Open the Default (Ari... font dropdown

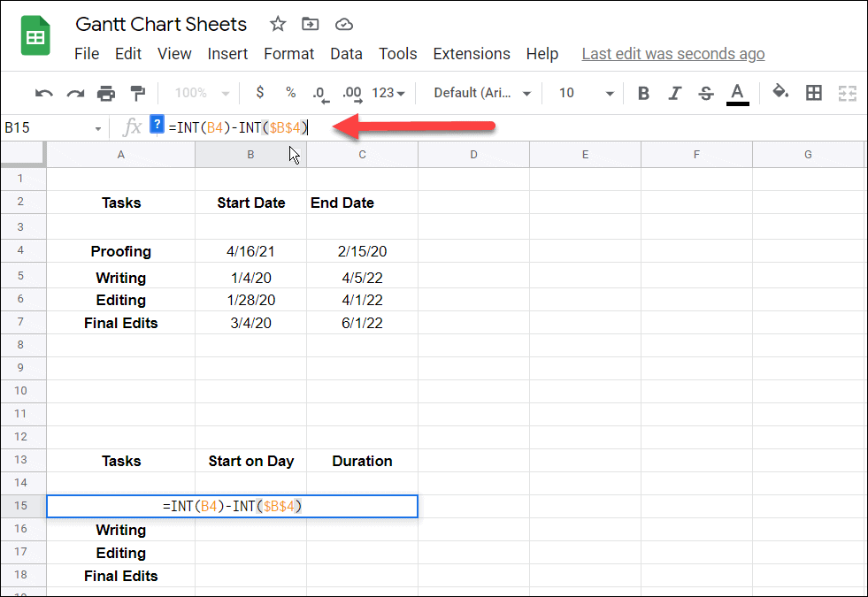click(x=481, y=93)
